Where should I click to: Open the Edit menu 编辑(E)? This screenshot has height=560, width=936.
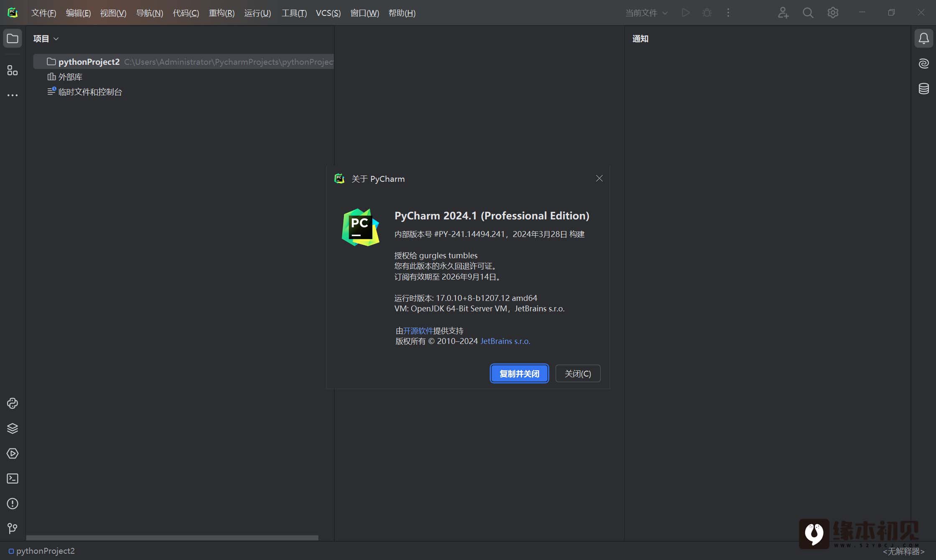tap(78, 13)
